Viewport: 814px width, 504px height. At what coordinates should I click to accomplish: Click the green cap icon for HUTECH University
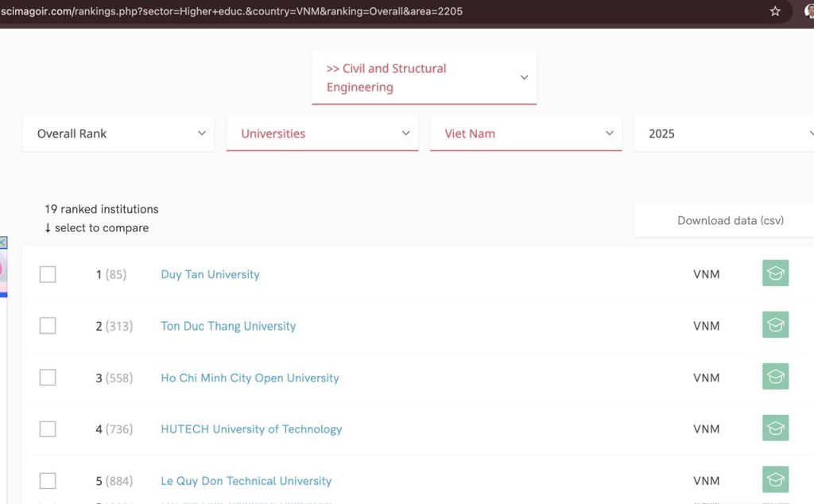coord(776,428)
